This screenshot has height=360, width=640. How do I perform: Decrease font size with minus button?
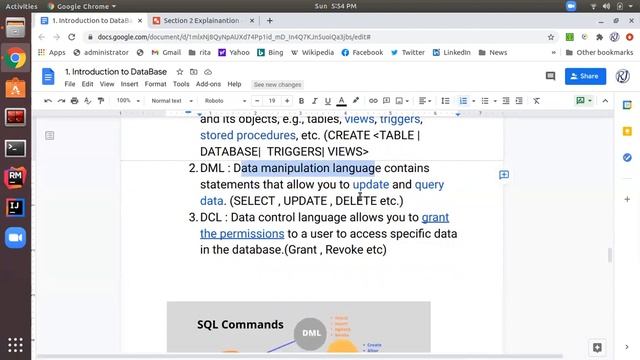pos(257,101)
